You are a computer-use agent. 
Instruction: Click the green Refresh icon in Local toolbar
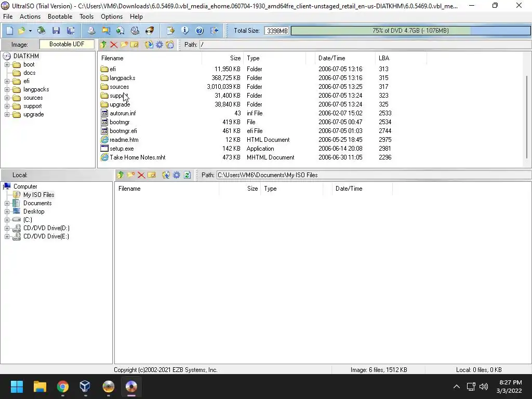tap(187, 175)
